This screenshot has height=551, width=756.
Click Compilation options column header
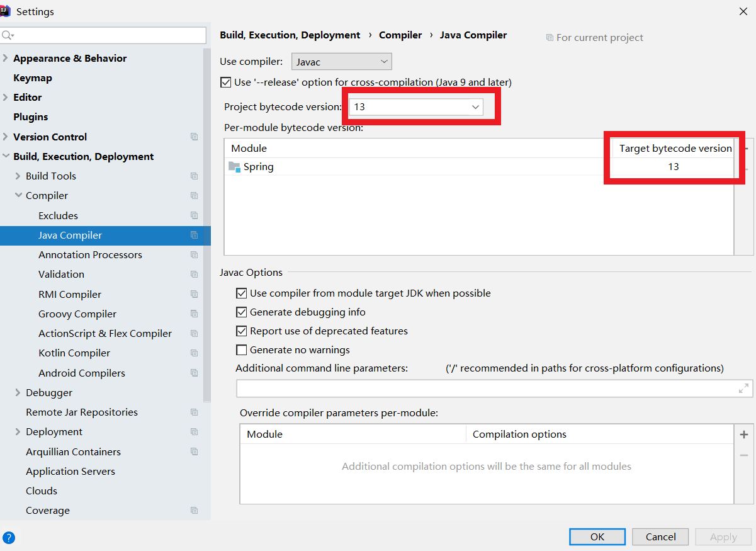click(x=519, y=435)
